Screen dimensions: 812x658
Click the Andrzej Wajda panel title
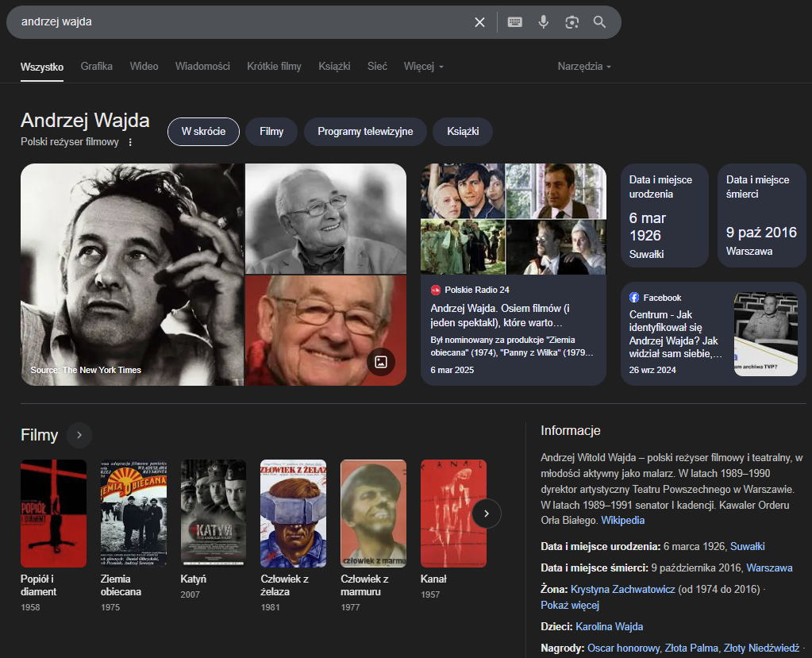[85, 121]
